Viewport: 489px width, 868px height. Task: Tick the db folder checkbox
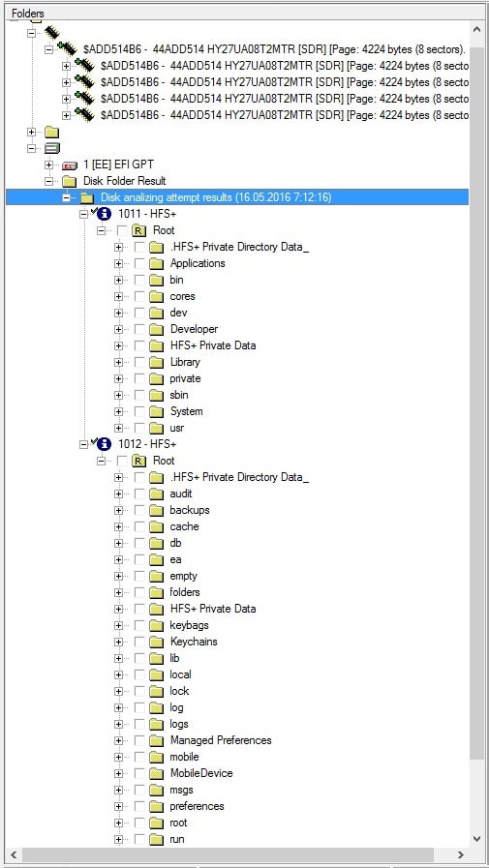coord(139,543)
